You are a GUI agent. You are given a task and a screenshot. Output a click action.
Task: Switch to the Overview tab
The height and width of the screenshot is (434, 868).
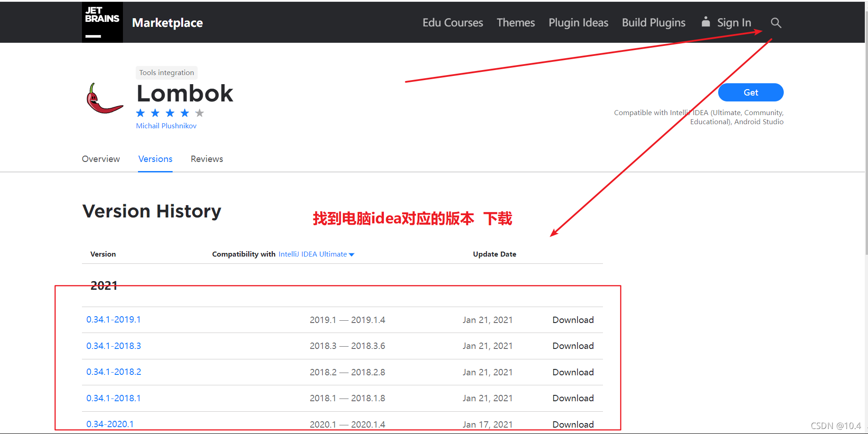101,159
